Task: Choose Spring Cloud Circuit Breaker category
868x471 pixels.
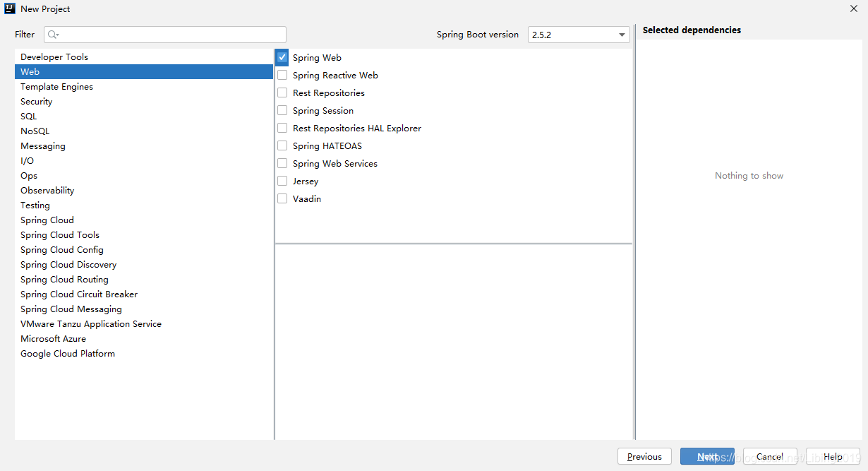Action: tap(144, 294)
